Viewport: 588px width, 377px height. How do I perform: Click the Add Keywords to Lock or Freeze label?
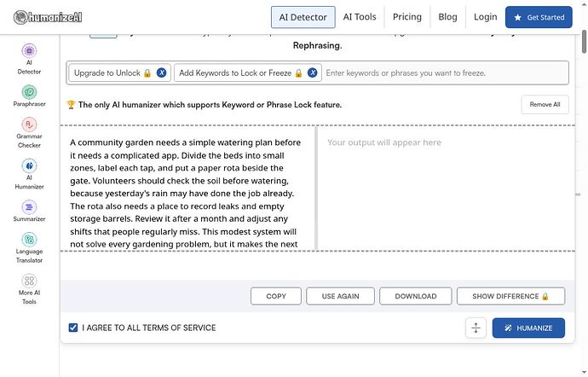click(x=235, y=72)
